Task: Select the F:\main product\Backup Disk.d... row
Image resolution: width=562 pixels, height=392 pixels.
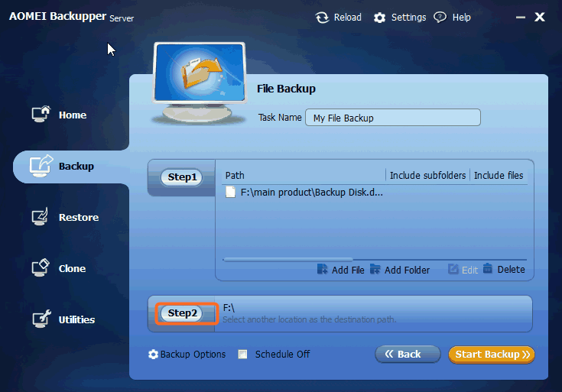Action: coord(375,193)
